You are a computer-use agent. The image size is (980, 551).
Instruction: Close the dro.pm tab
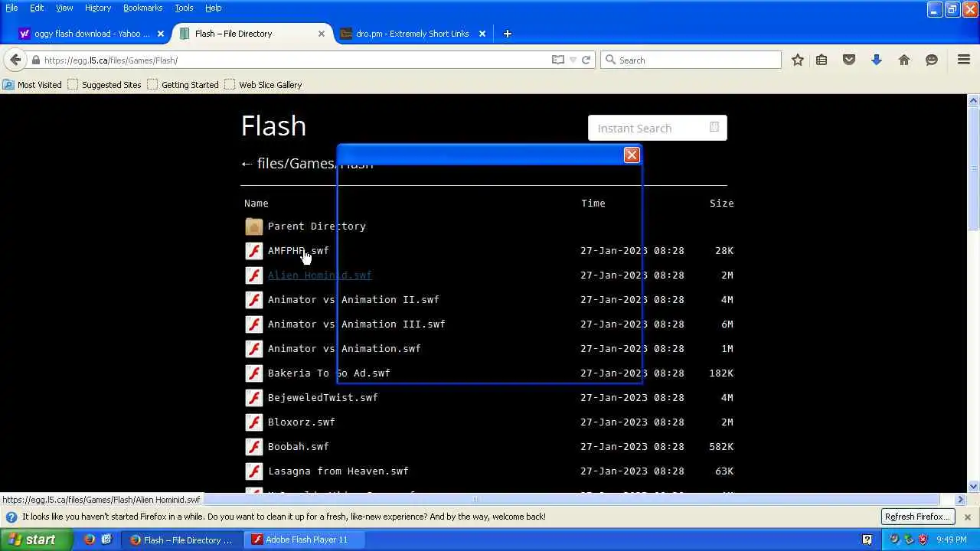click(x=482, y=34)
